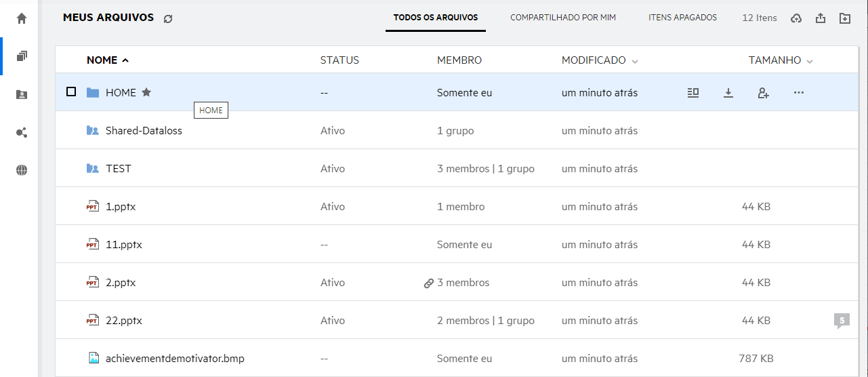868x377 pixels.
Task: Switch to Itens Apagados tab
Action: [682, 18]
